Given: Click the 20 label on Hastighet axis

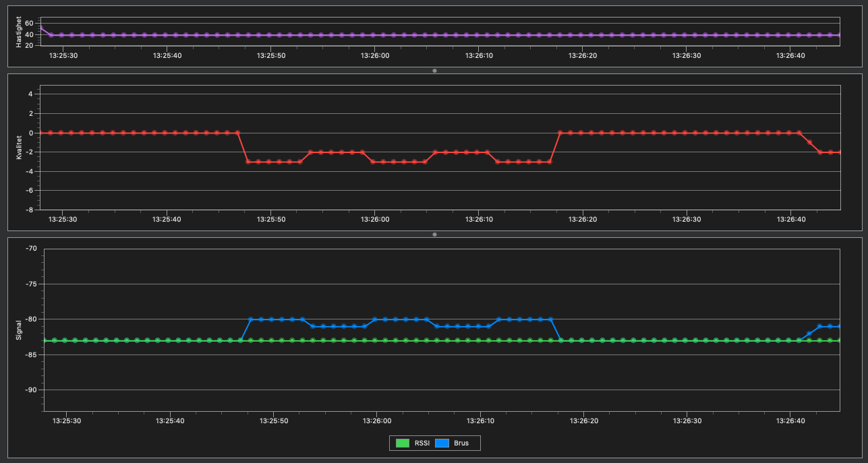Looking at the screenshot, I should [x=29, y=45].
